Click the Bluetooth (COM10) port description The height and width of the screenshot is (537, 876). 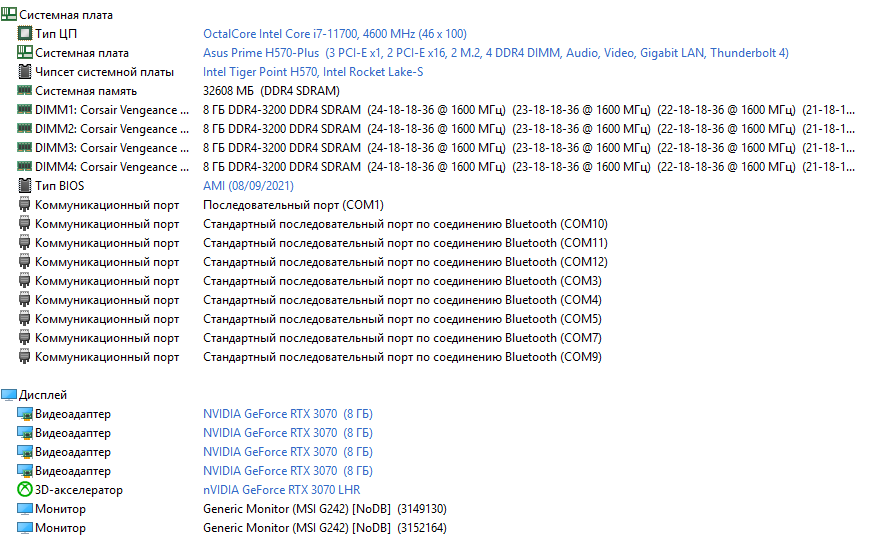pyautogui.click(x=405, y=224)
